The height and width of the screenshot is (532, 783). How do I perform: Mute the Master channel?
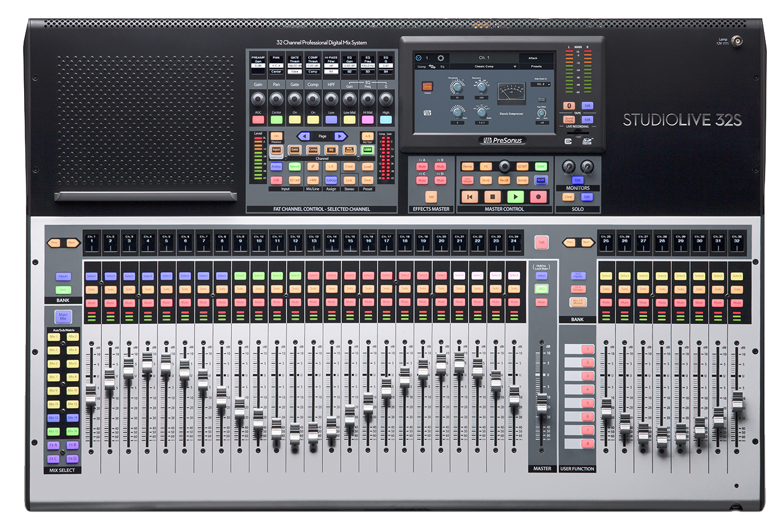541,302
